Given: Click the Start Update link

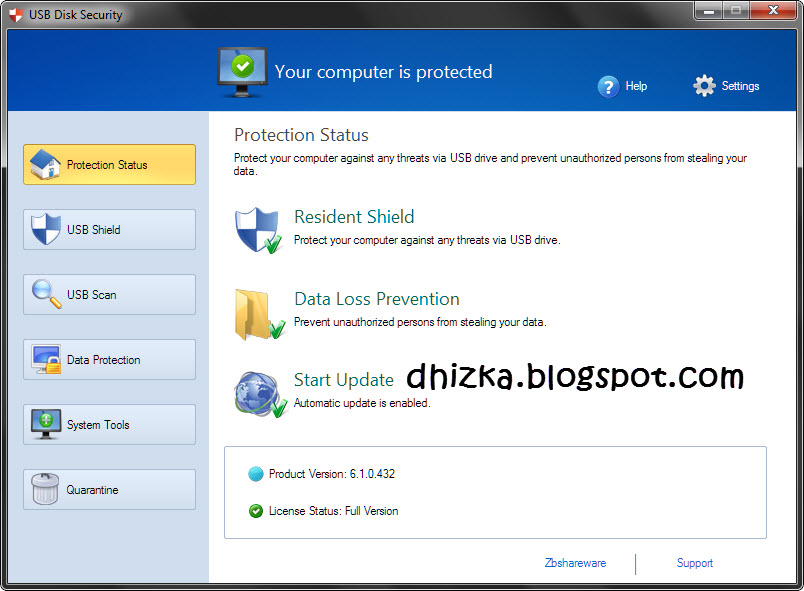Looking at the screenshot, I should click(x=344, y=380).
